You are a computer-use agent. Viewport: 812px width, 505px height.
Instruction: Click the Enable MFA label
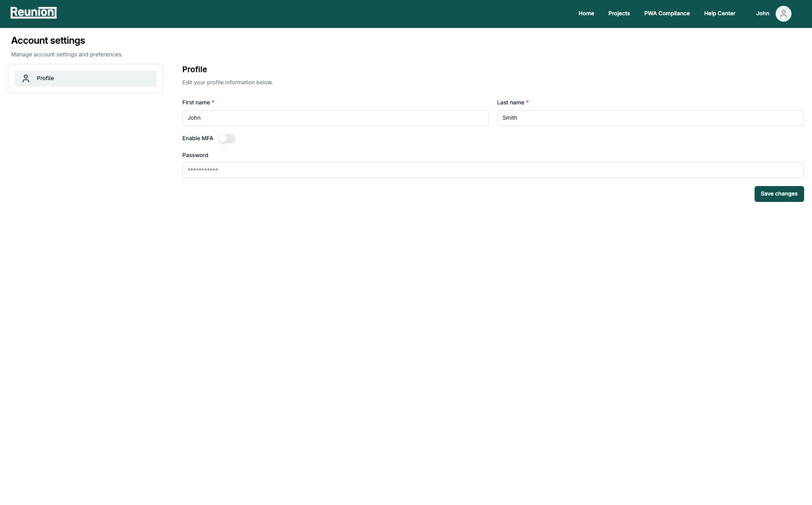[x=198, y=139]
